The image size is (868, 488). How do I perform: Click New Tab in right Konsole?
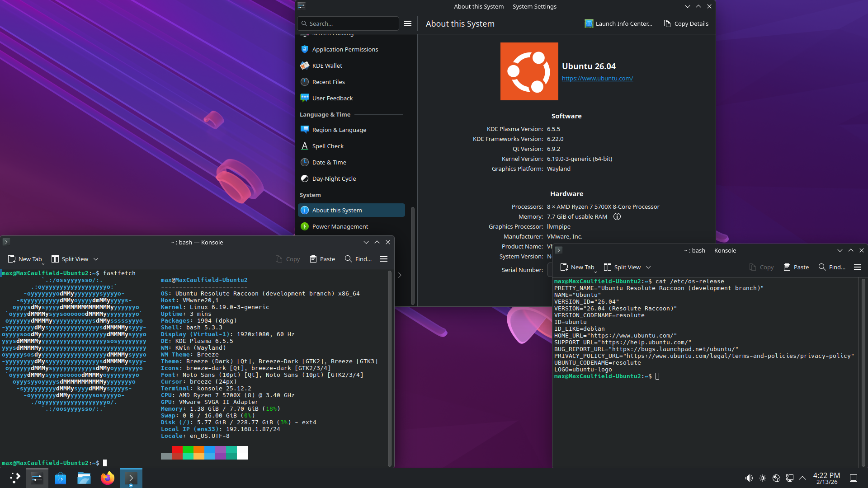[578, 267]
